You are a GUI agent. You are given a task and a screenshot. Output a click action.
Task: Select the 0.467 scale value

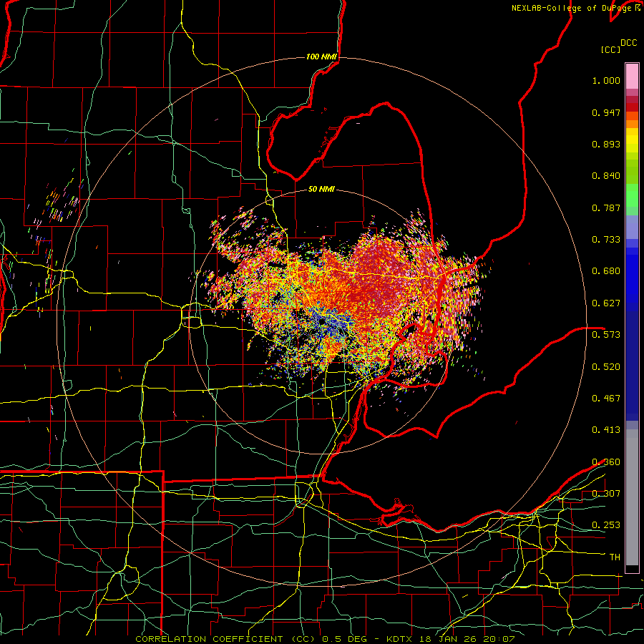[x=606, y=399]
